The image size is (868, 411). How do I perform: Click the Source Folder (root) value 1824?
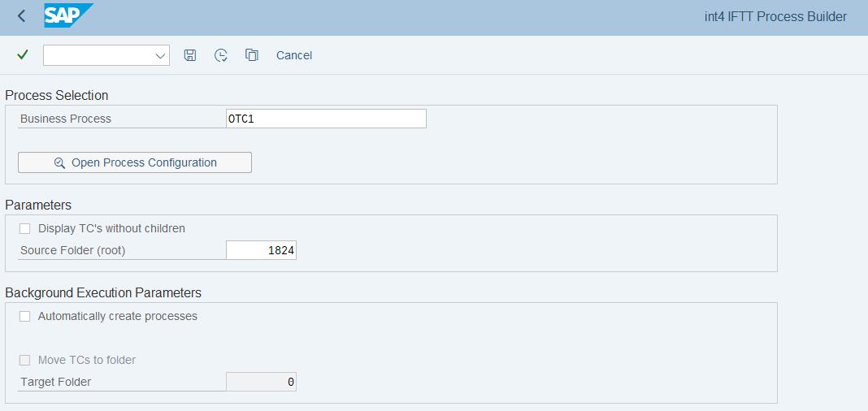point(261,250)
